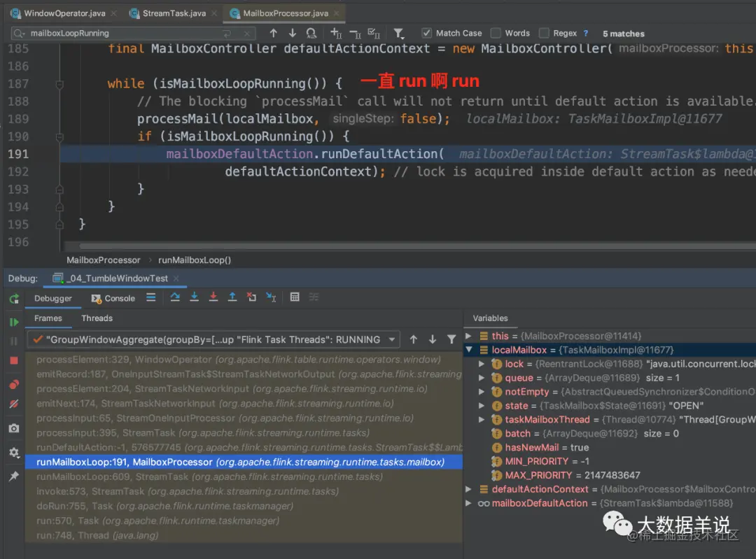Viewport: 756px width, 559px height.
Task: Click Resume Program green play icon
Action: coord(14,322)
